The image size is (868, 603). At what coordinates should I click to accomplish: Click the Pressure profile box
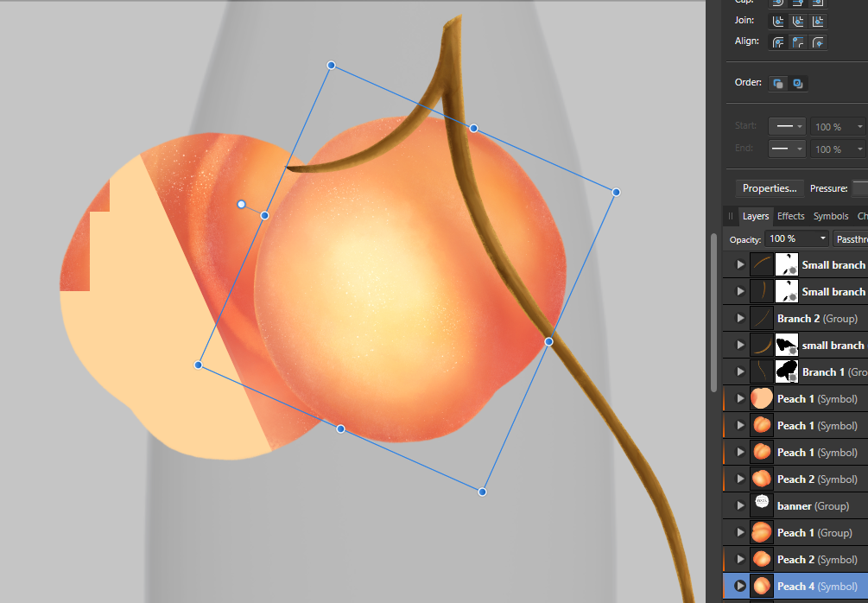coord(860,188)
